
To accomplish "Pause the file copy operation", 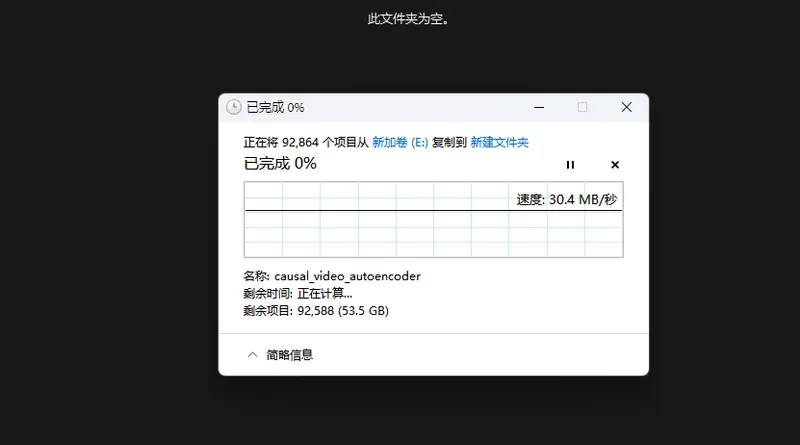I will tap(570, 165).
